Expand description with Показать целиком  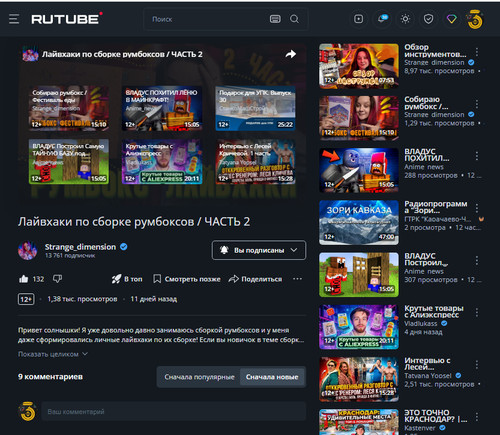53,354
